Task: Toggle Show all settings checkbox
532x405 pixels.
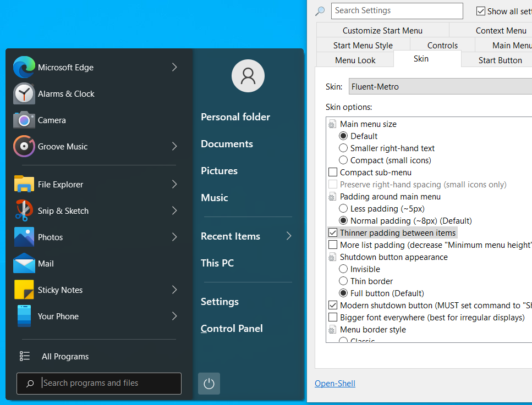Action: [481, 11]
